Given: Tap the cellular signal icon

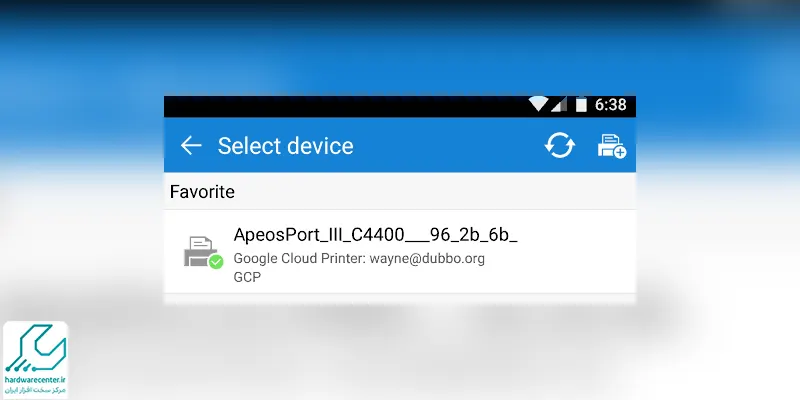Looking at the screenshot, I should point(559,105).
